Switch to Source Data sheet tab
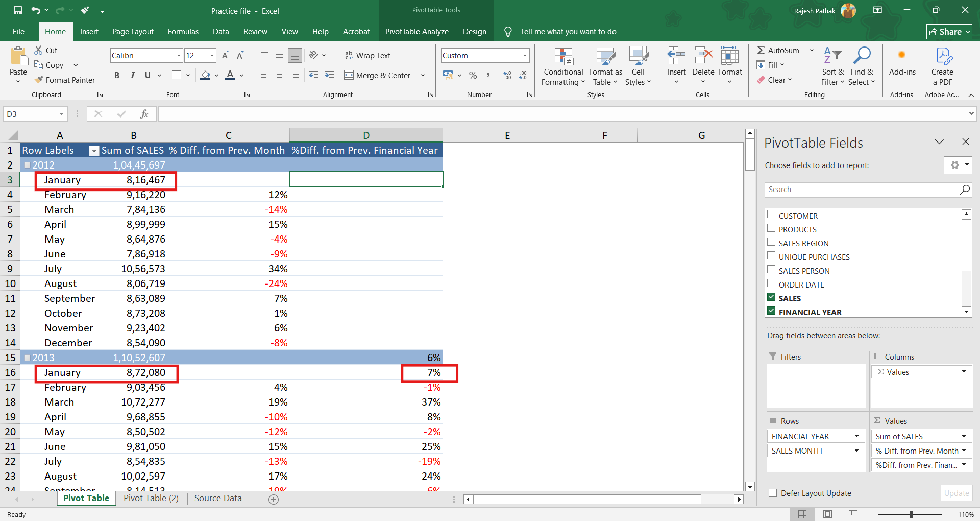Viewport: 980px width, 521px height. click(x=218, y=498)
